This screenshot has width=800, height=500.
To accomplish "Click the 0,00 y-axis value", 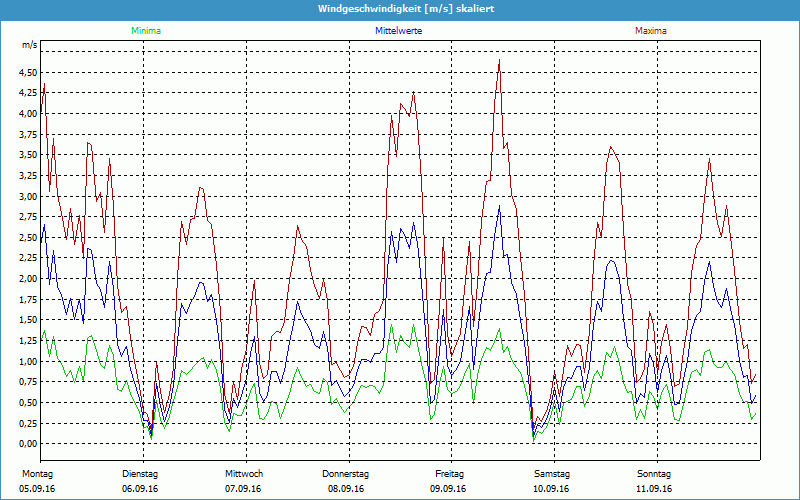I will 28,444.
